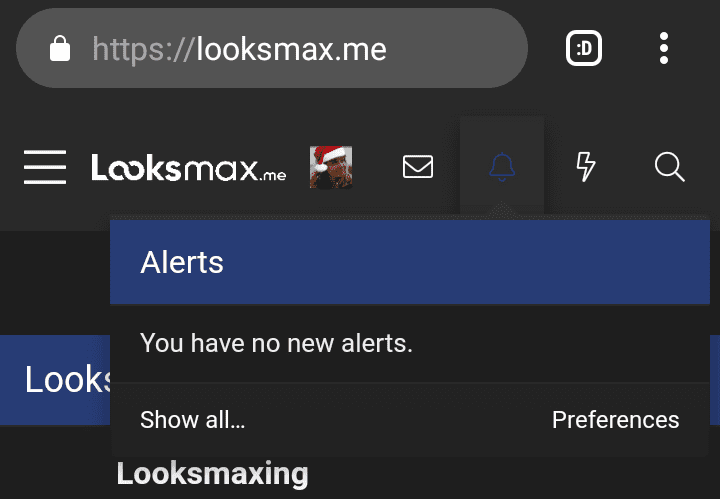Click the 'https://' prefix in the URL
The image size is (720, 499).
point(142,49)
